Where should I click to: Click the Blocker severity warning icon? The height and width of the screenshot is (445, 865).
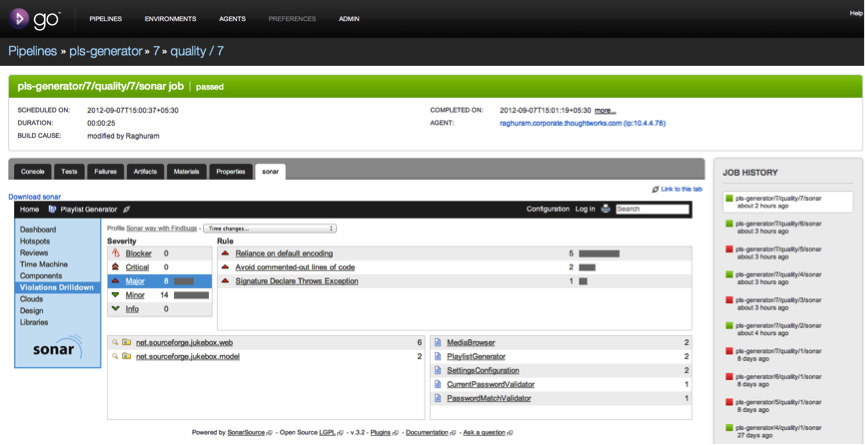pyautogui.click(x=116, y=254)
